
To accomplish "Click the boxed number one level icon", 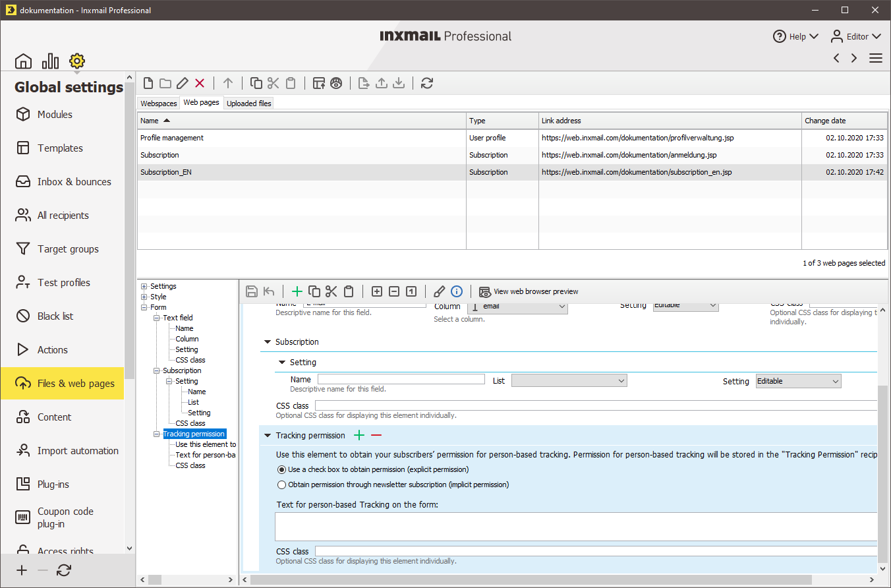I will 411,291.
